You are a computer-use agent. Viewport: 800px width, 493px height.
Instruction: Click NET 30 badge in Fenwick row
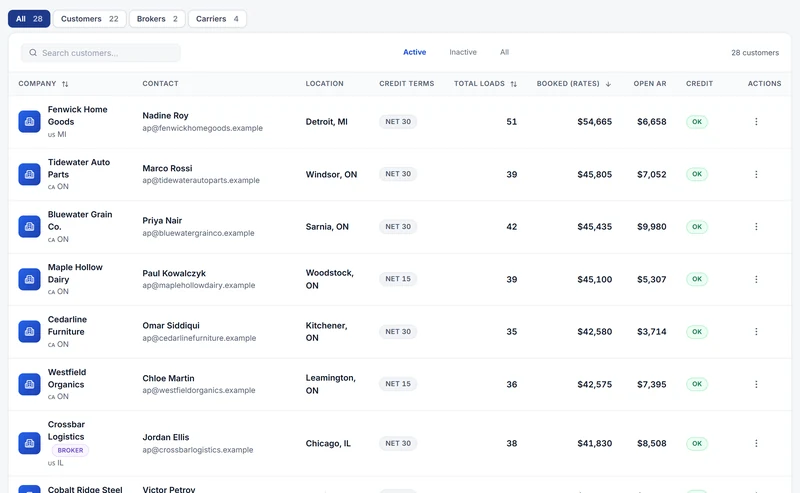398,121
